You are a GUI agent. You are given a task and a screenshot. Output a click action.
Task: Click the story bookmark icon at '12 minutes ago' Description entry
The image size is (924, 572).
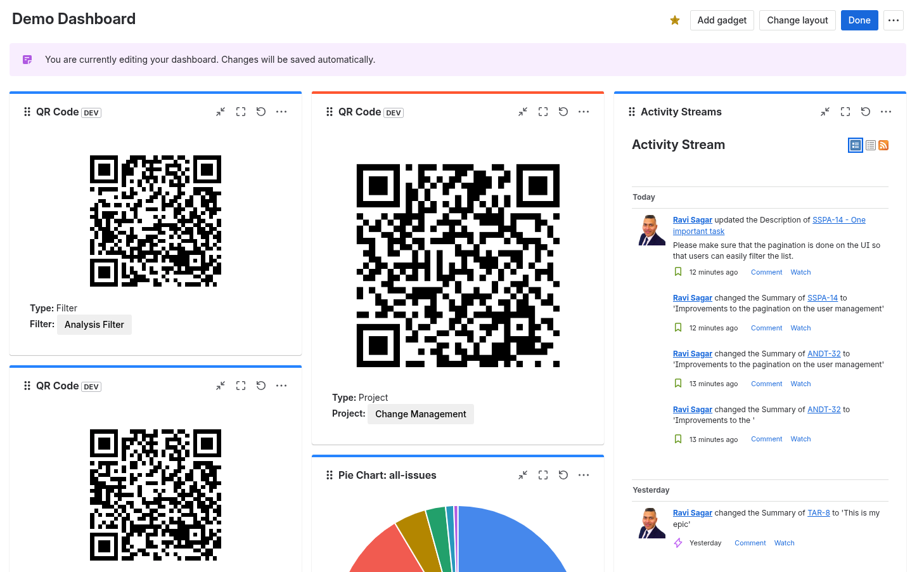tap(678, 272)
